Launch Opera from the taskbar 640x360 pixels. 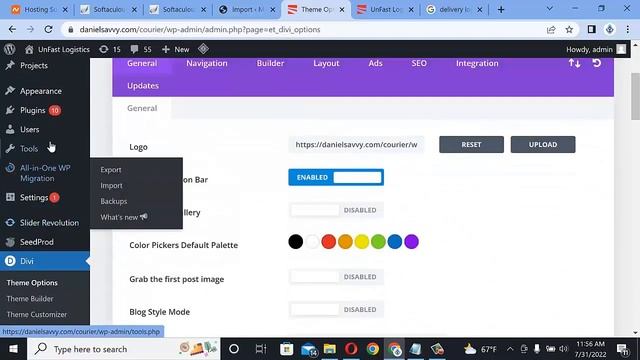point(351,349)
